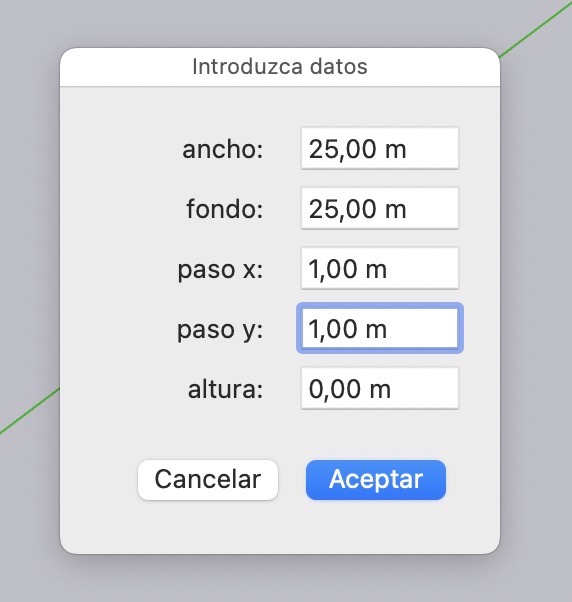This screenshot has width=572, height=602.
Task: Click green axis line at top right
Action: (x=537, y=29)
